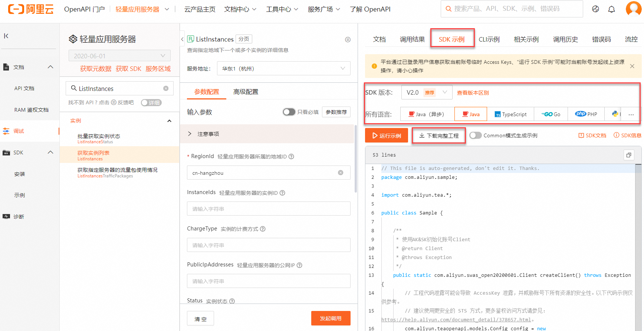Collapse the 实例 API group

click(169, 121)
